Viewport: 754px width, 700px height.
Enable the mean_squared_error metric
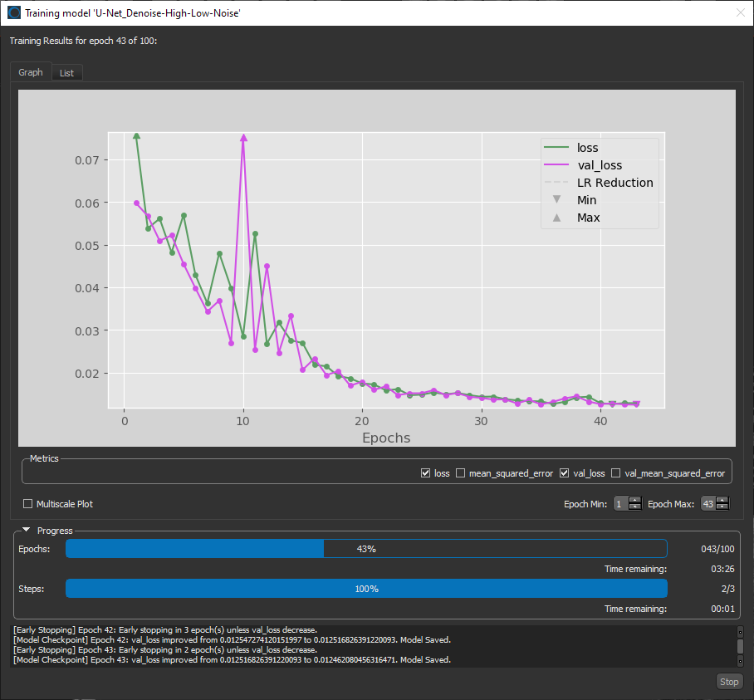tap(461, 473)
